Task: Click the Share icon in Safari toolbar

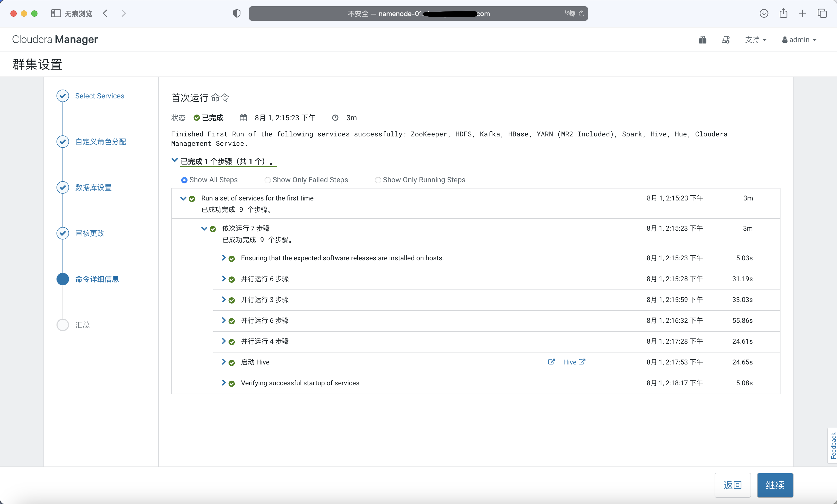Action: 783,13
